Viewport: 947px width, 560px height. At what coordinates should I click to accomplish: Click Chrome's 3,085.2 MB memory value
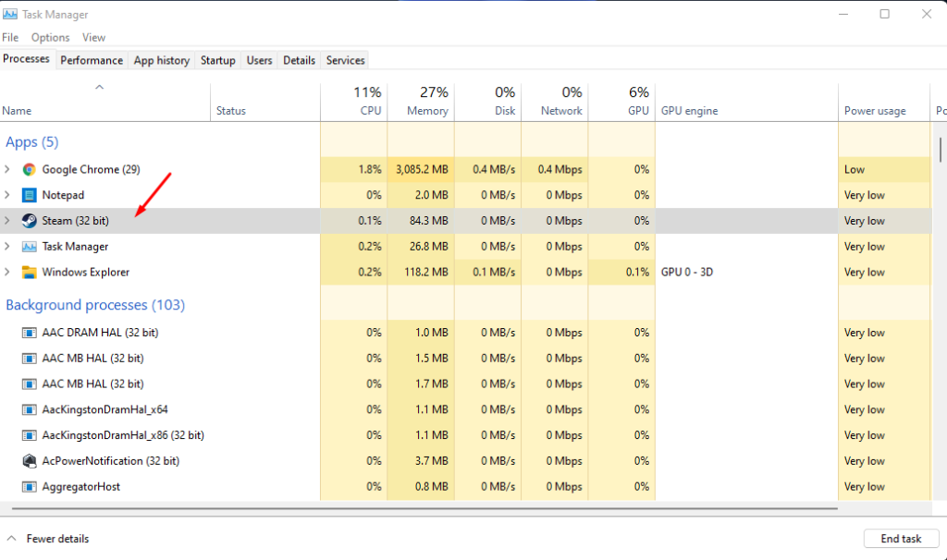[422, 169]
